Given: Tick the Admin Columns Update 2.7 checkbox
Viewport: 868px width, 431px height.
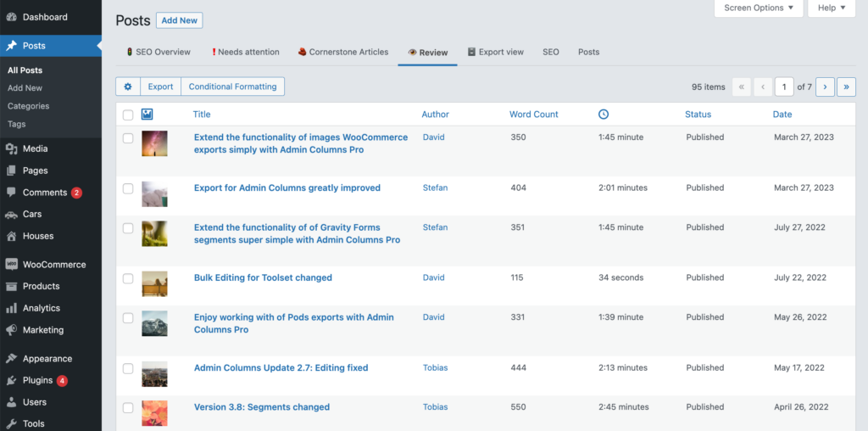Looking at the screenshot, I should (x=128, y=368).
